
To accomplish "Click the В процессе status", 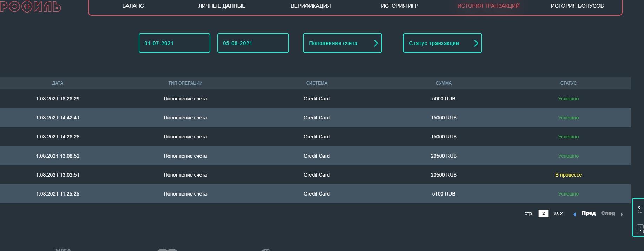I will click(569, 175).
